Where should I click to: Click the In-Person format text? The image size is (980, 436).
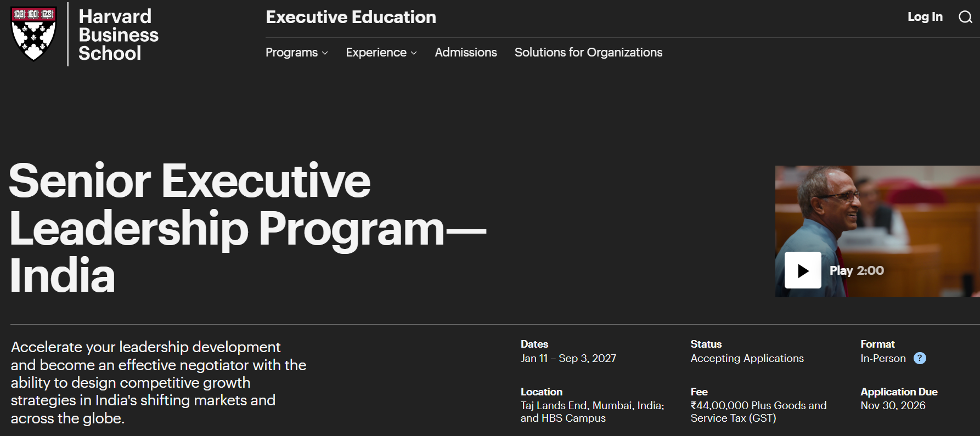click(883, 358)
